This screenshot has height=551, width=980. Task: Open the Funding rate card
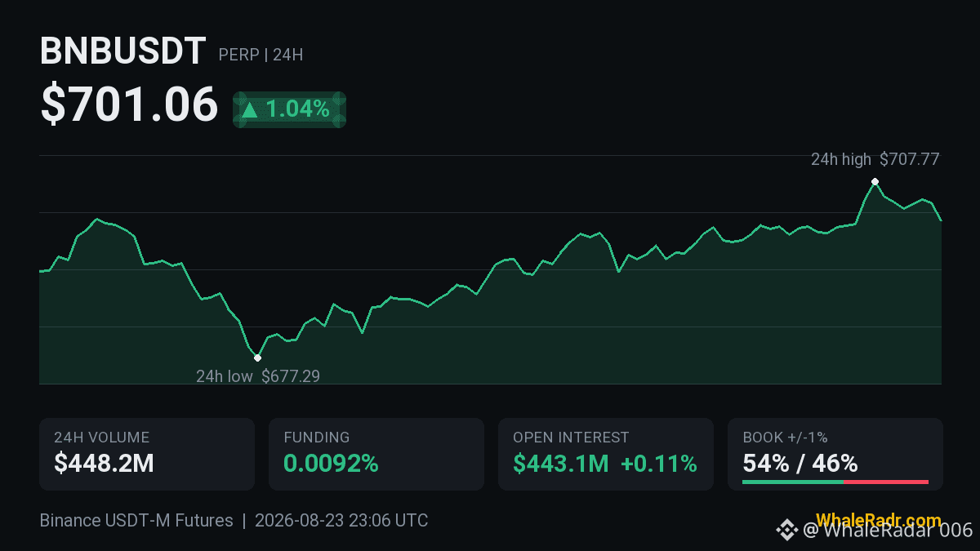point(376,455)
